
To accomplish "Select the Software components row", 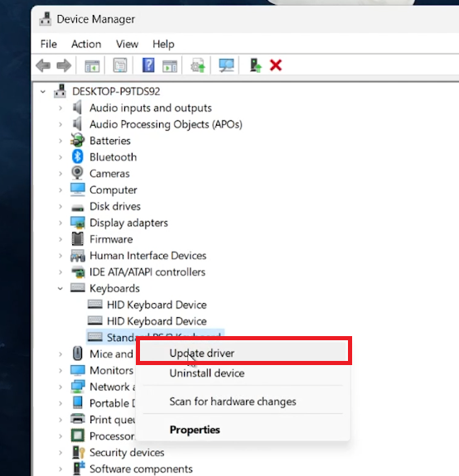I will (141, 469).
